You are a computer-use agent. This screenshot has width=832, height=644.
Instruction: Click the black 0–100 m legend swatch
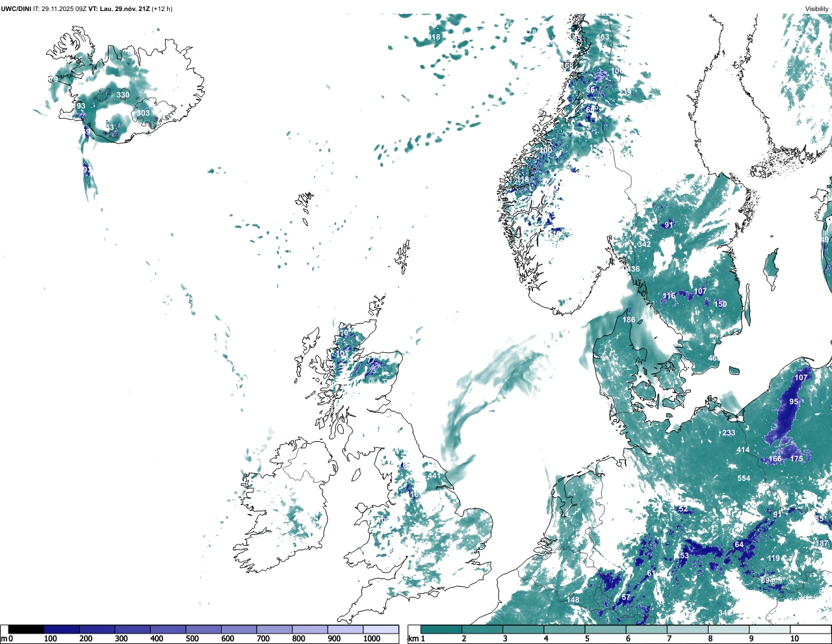26,629
